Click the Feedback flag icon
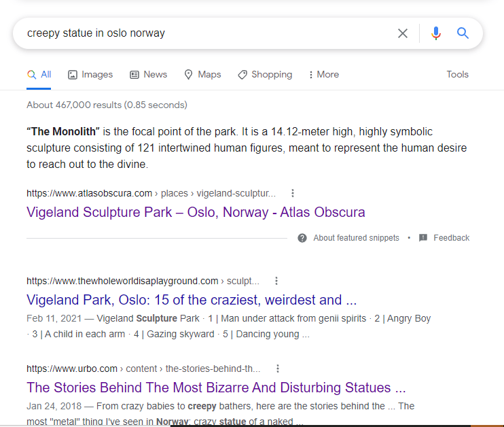This screenshot has width=504, height=427. (x=423, y=238)
